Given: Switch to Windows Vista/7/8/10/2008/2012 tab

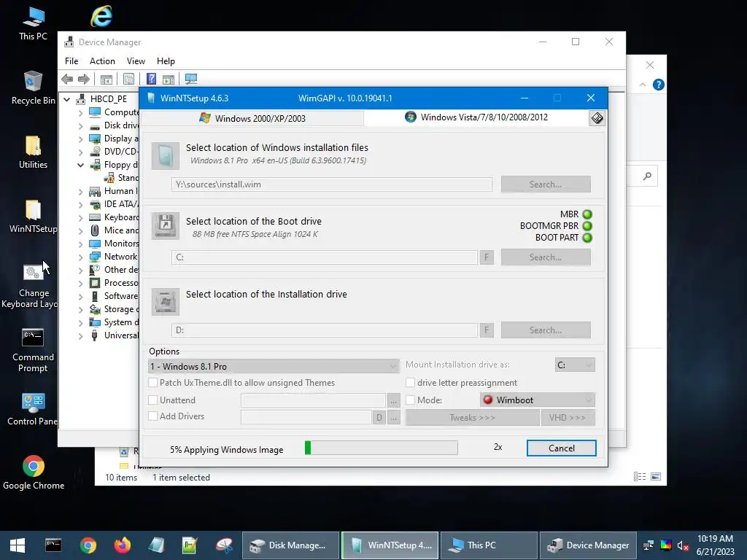Looking at the screenshot, I should [x=476, y=117].
